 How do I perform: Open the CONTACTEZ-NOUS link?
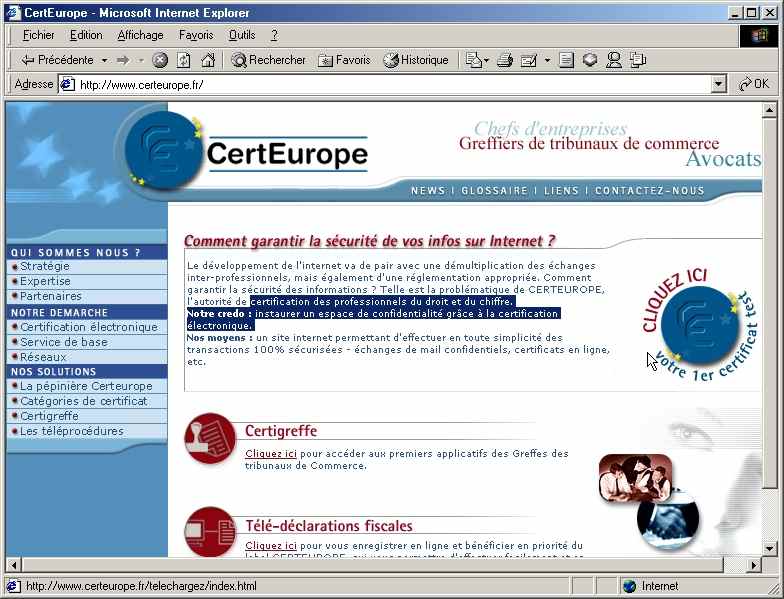650,190
